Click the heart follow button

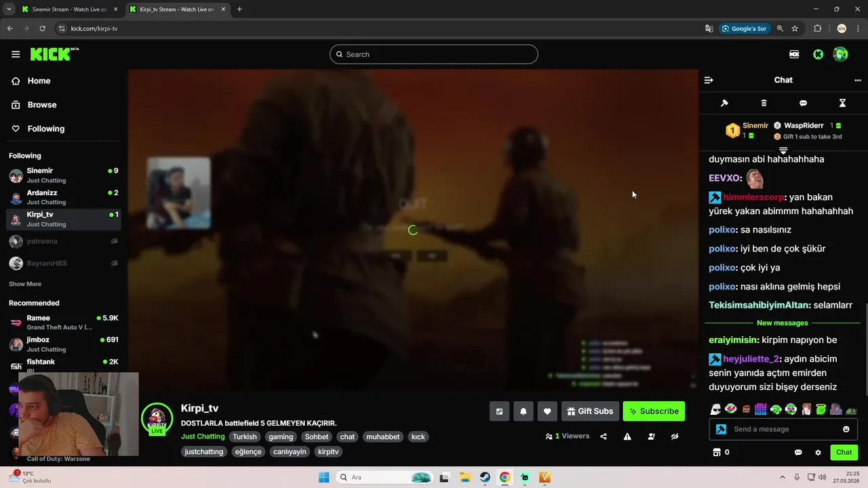click(x=547, y=411)
